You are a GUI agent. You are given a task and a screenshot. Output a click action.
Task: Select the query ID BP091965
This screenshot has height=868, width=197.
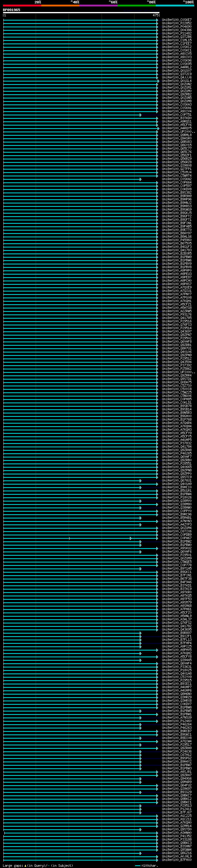pyautogui.click(x=11, y=10)
